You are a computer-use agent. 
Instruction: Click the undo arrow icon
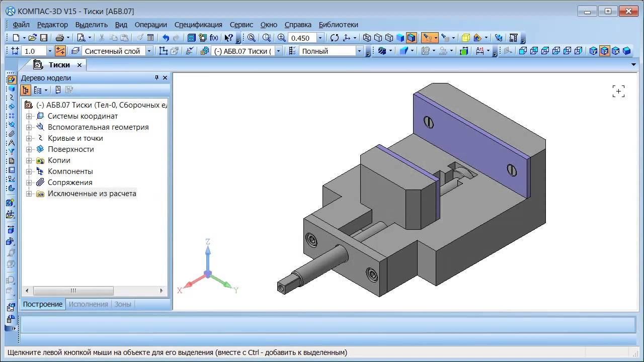[166, 38]
